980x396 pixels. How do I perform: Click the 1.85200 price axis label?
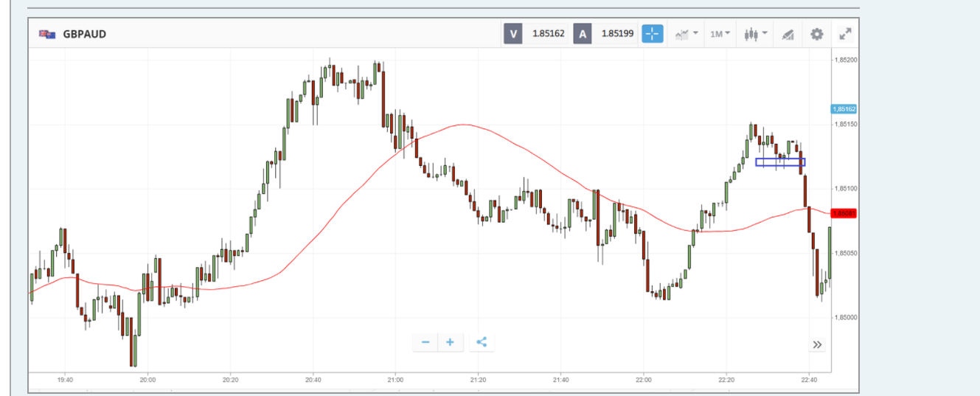tap(845, 59)
